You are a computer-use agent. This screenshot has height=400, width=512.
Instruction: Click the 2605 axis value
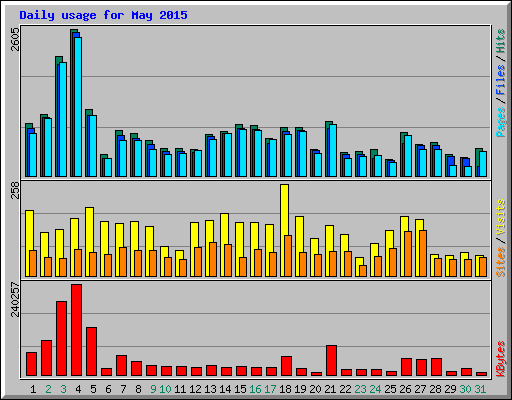(x=15, y=39)
